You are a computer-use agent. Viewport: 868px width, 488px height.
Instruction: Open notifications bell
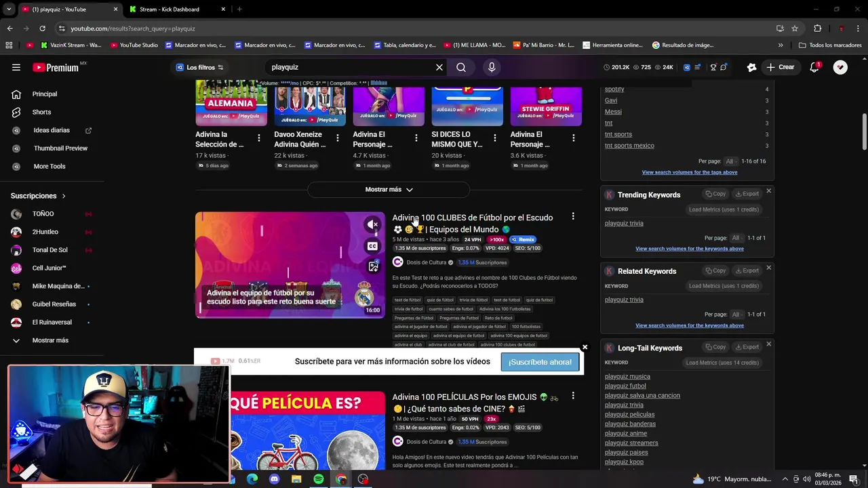[815, 67]
